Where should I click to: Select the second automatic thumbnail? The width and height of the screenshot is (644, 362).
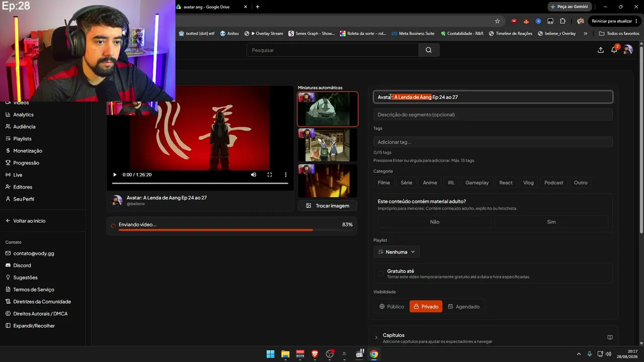328,145
